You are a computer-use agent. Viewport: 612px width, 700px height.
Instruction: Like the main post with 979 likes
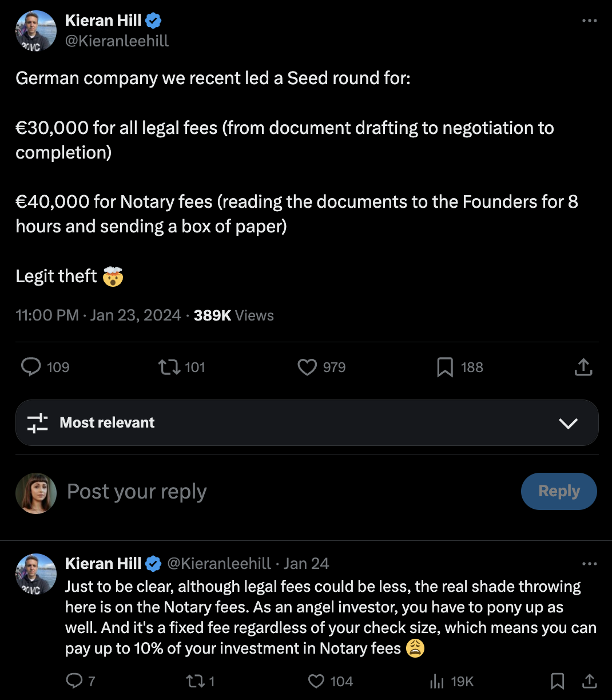click(x=307, y=367)
